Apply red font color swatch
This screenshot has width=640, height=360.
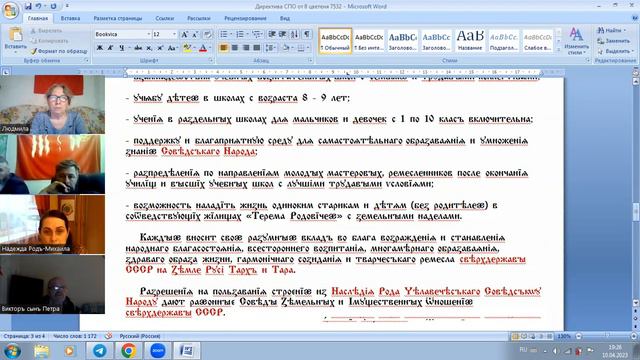[203, 48]
